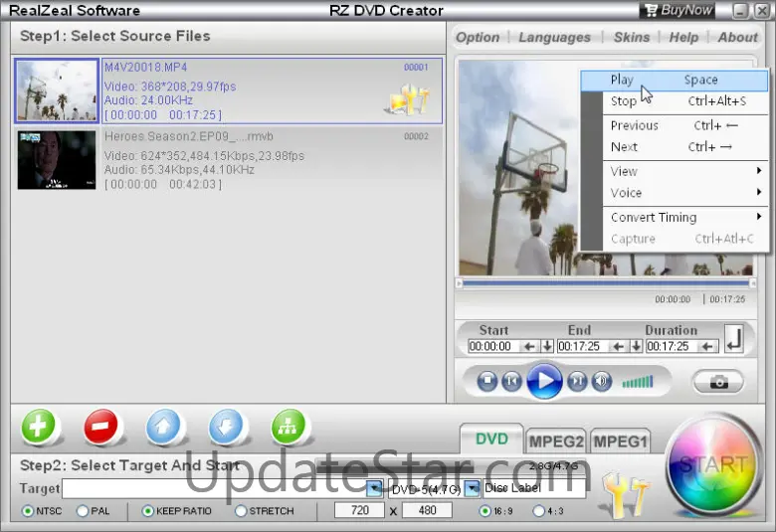The image size is (776, 532).
Task: Click the red remove file button
Action: point(100,426)
